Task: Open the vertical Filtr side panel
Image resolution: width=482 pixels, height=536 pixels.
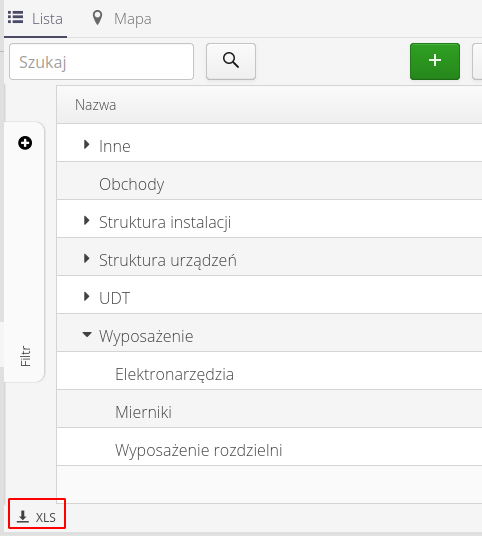Action: click(x=25, y=356)
